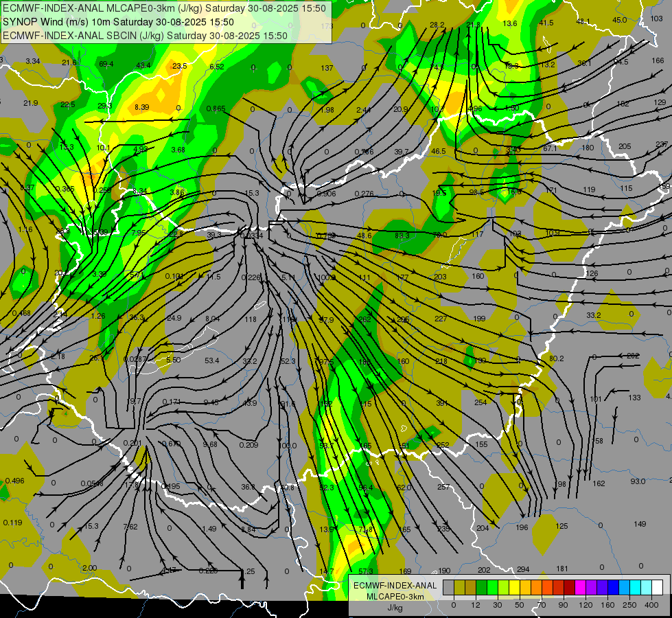Pick the dark green legend swatch
This screenshot has width=672, height=618.
(x=481, y=588)
